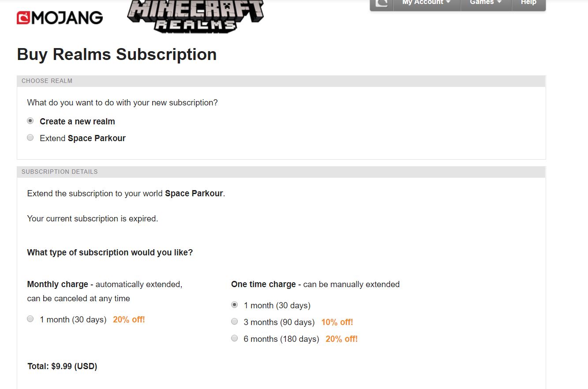
Task: Select the Create a new realm radio button
Action: click(30, 121)
